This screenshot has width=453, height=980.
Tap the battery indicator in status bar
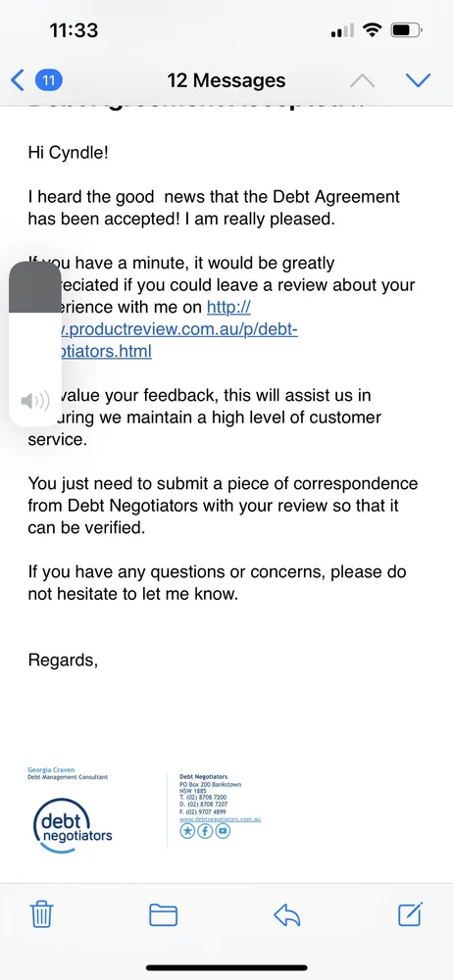(406, 29)
